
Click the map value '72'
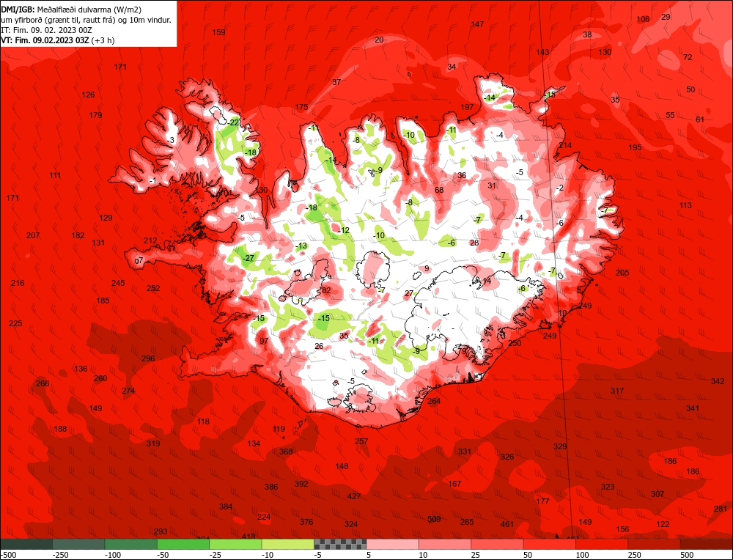[688, 57]
